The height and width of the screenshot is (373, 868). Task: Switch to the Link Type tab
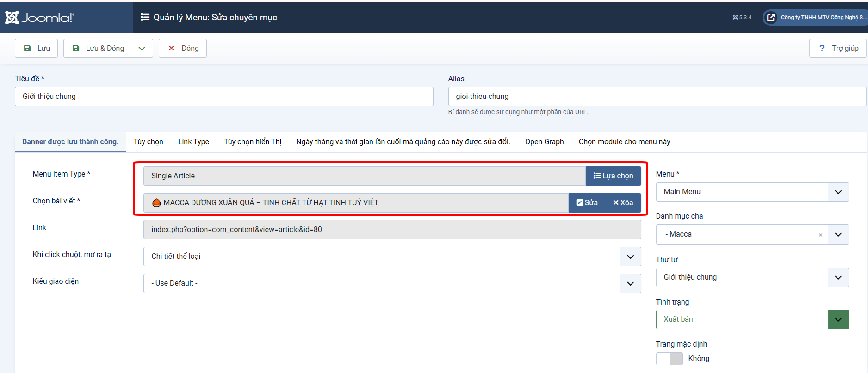point(193,142)
